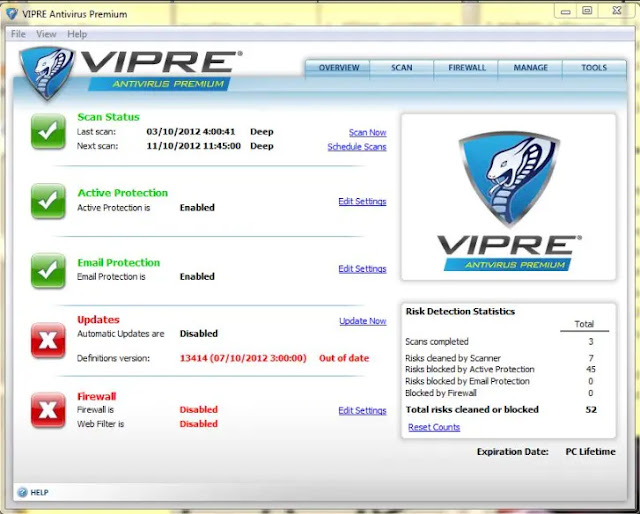The height and width of the screenshot is (514, 640).
Task: Start a scan with Scan Now link
Action: point(367,132)
